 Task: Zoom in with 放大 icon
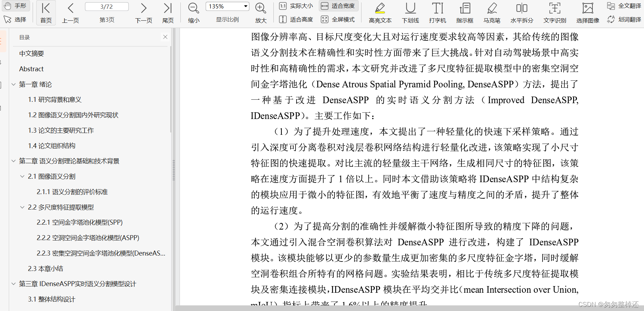(x=261, y=13)
